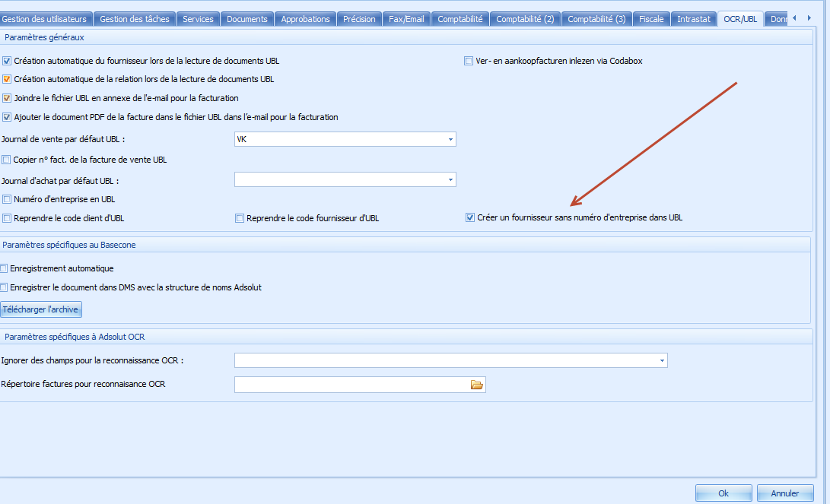Uncheck Créer un fournisseur sans numéro d'entreprise
This screenshot has height=504, width=830.
pos(470,217)
